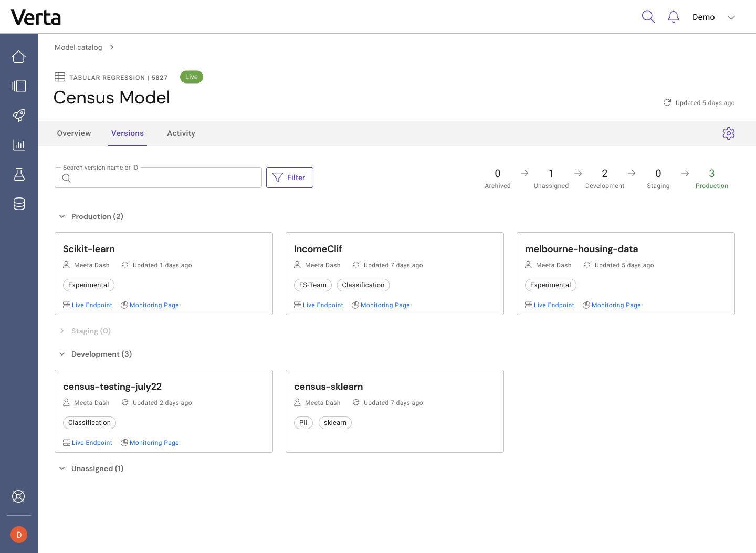Open census-testing-july22 Monitoring Page link
The width and height of the screenshot is (756, 553).
pos(154,443)
